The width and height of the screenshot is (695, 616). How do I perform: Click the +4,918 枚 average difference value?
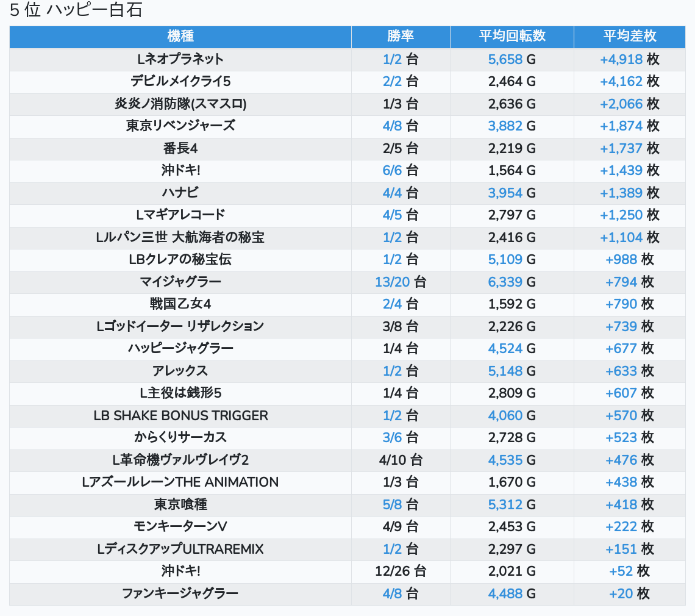point(629,59)
